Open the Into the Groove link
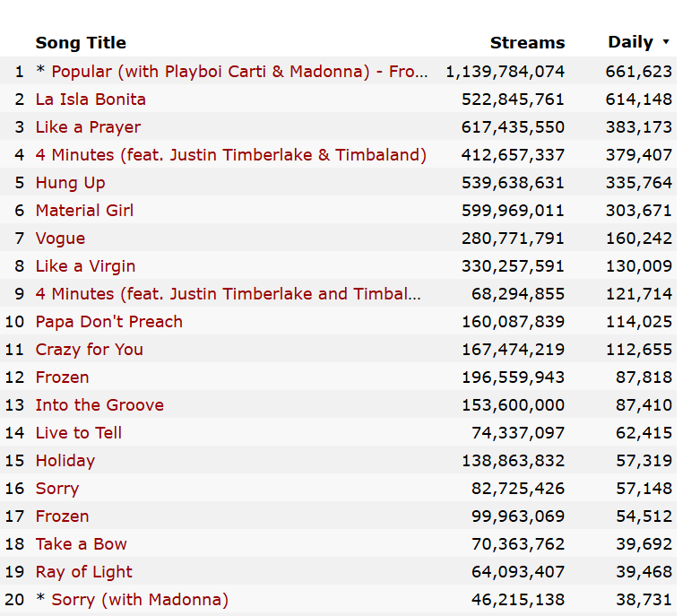Screen dimensions: 700x616 pos(99,404)
